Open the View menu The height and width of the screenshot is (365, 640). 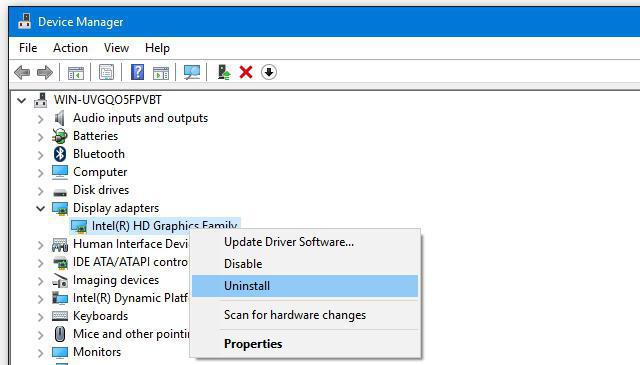point(116,48)
